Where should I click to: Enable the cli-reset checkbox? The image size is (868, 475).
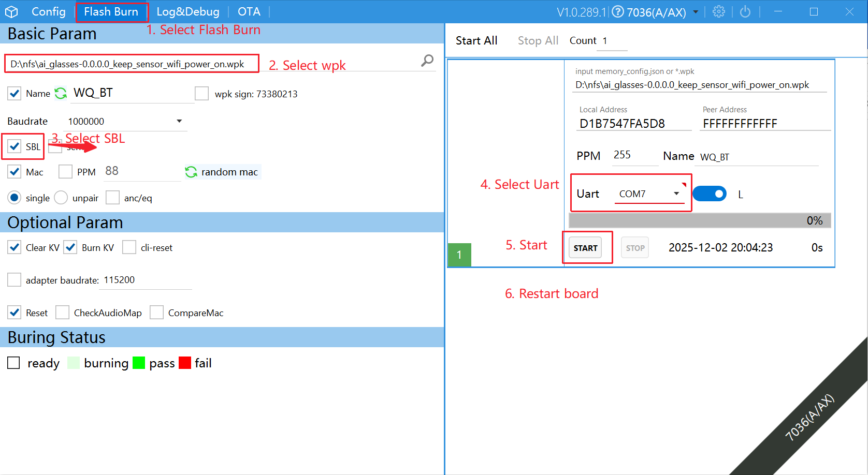129,247
